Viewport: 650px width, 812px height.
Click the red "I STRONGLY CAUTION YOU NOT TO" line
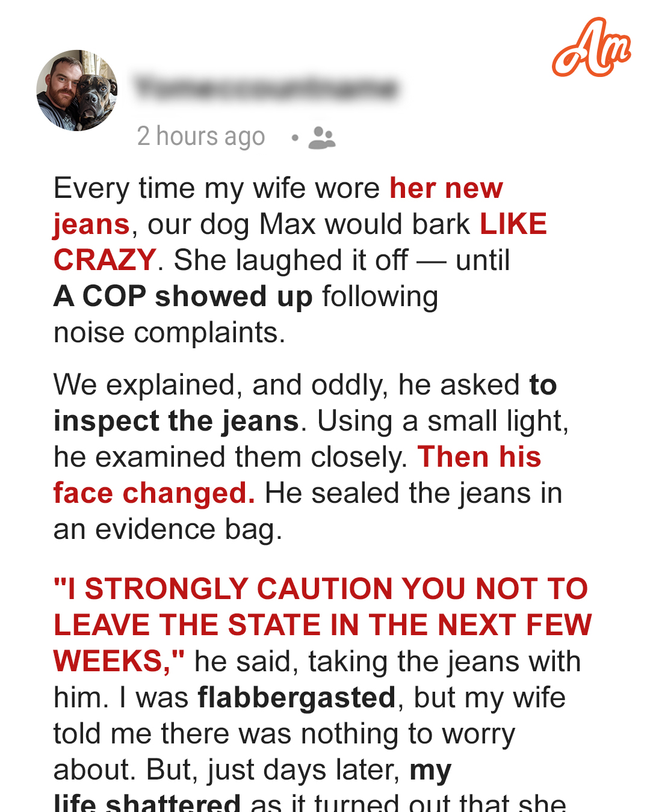coord(321,589)
